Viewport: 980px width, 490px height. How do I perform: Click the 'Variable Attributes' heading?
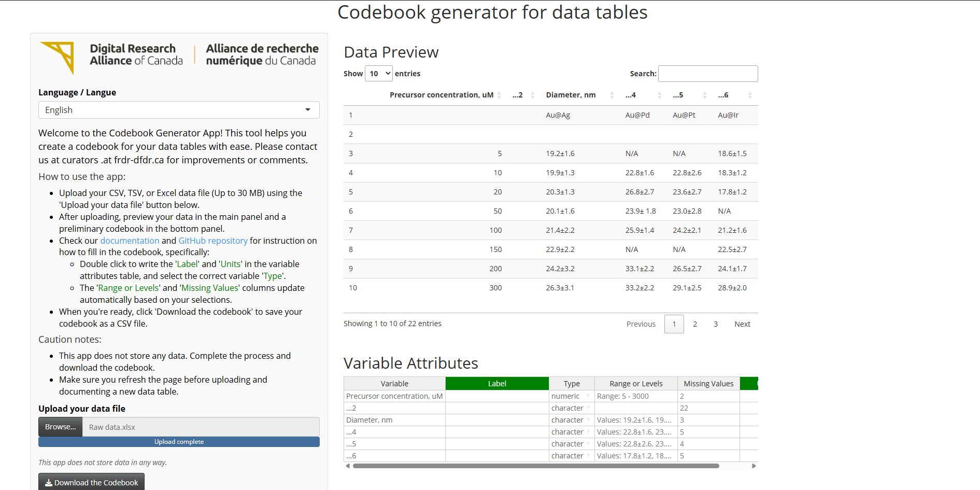(x=410, y=363)
